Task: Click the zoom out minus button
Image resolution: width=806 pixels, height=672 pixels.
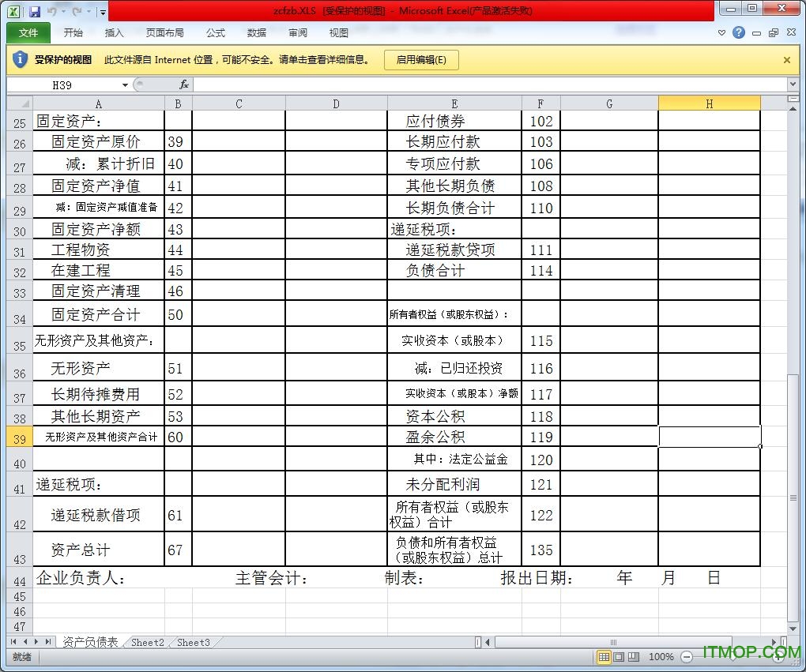Action: click(x=687, y=657)
